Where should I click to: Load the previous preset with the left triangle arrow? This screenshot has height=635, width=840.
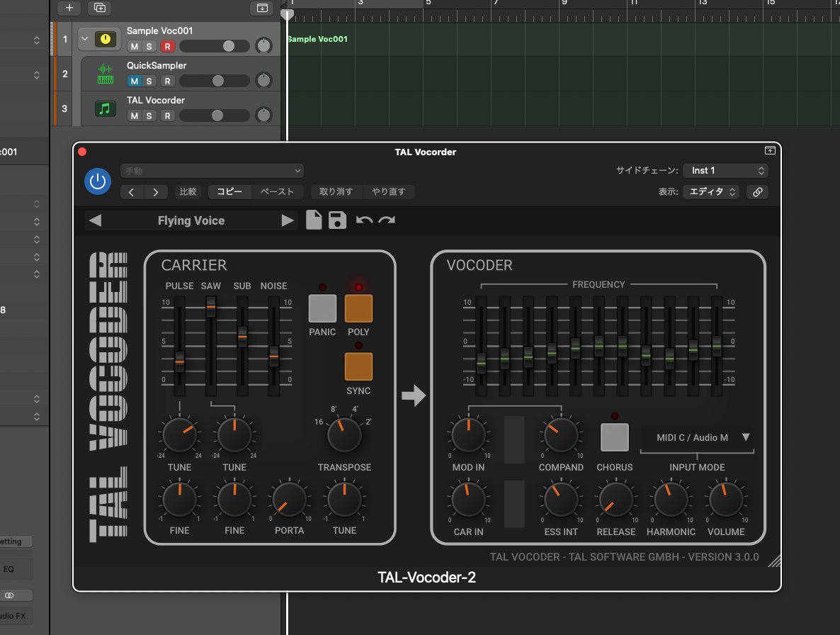pyautogui.click(x=96, y=220)
